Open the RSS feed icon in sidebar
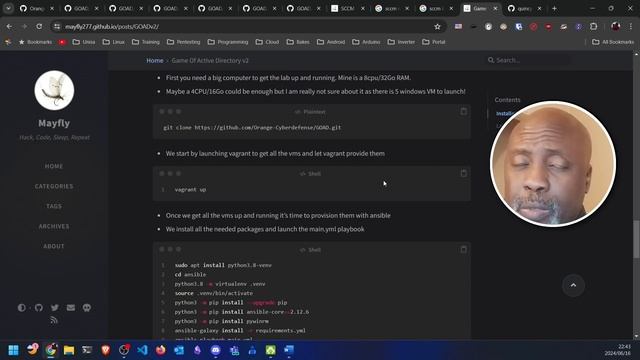 click(54, 320)
